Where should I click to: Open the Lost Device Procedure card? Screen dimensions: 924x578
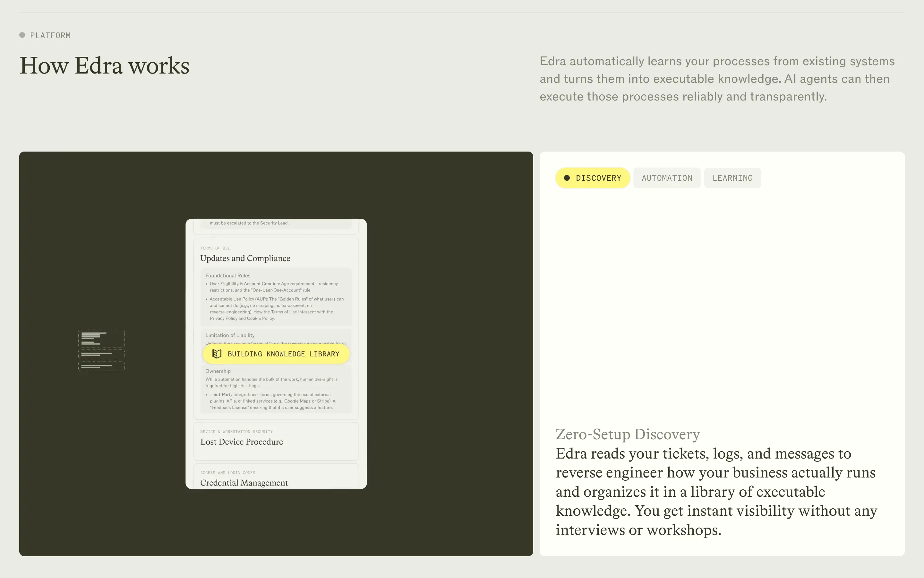coord(276,441)
